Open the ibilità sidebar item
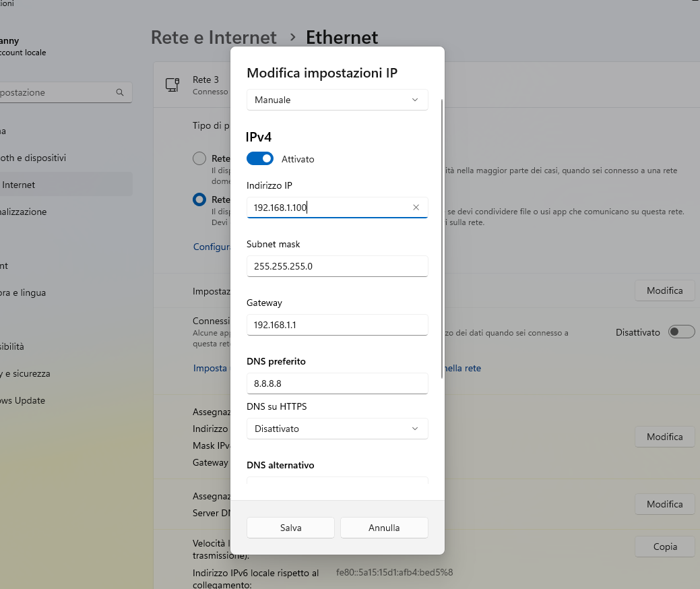 pyautogui.click(x=66, y=346)
